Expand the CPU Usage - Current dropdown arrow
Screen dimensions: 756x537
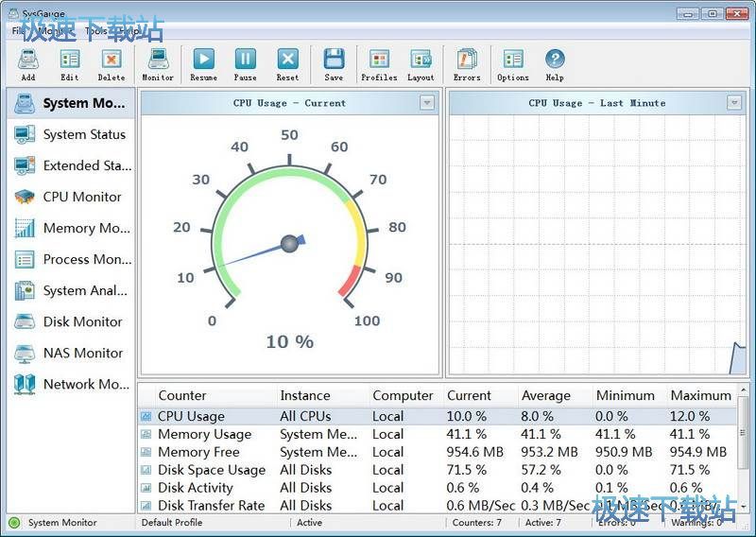(427, 103)
